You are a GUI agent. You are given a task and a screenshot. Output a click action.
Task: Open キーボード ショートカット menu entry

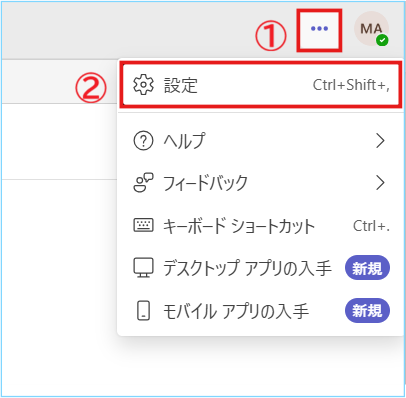pyautogui.click(x=261, y=226)
